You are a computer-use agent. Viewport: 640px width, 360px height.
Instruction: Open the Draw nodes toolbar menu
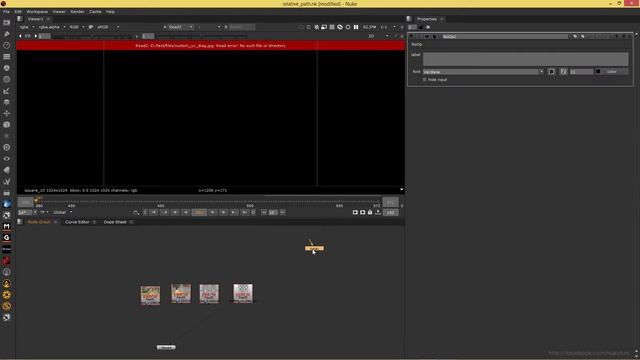click(7, 34)
